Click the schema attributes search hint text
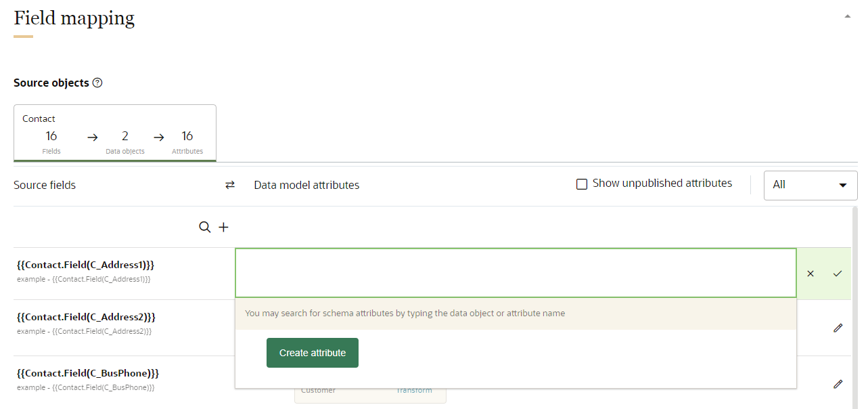The width and height of the screenshot is (868, 409). [405, 314]
